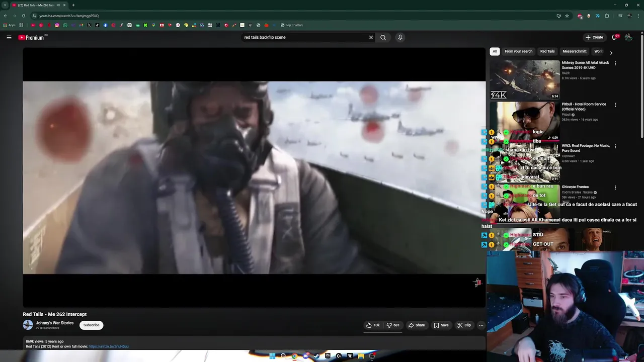
Task: Open Steam from the taskbar
Action: point(316,356)
